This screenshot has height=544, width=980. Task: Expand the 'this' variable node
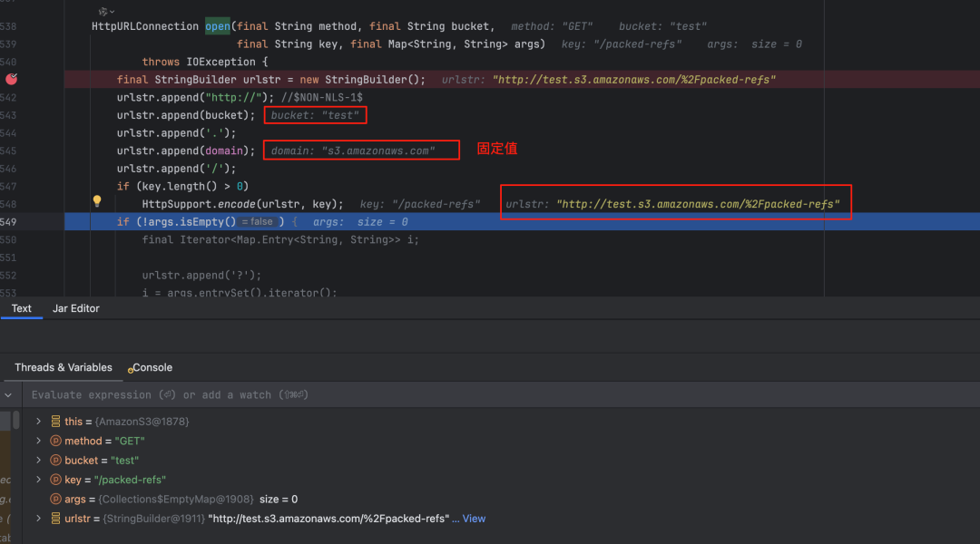tap(38, 422)
